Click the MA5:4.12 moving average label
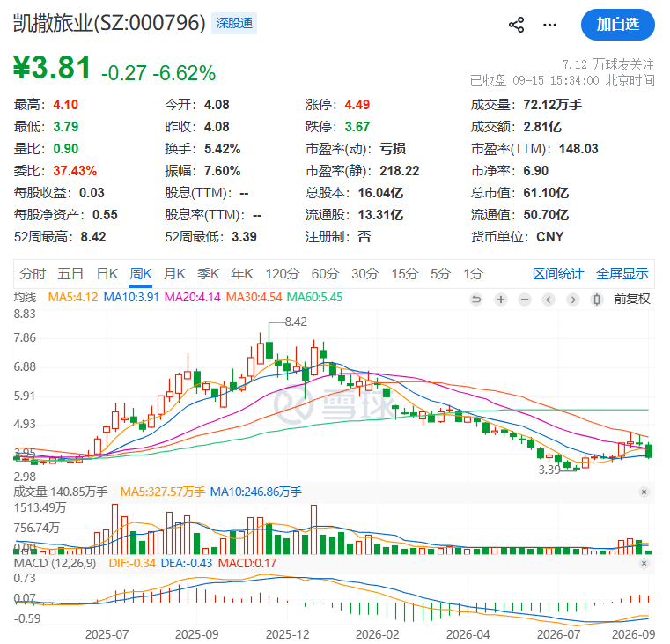This screenshot has width=670, height=644. (73, 297)
